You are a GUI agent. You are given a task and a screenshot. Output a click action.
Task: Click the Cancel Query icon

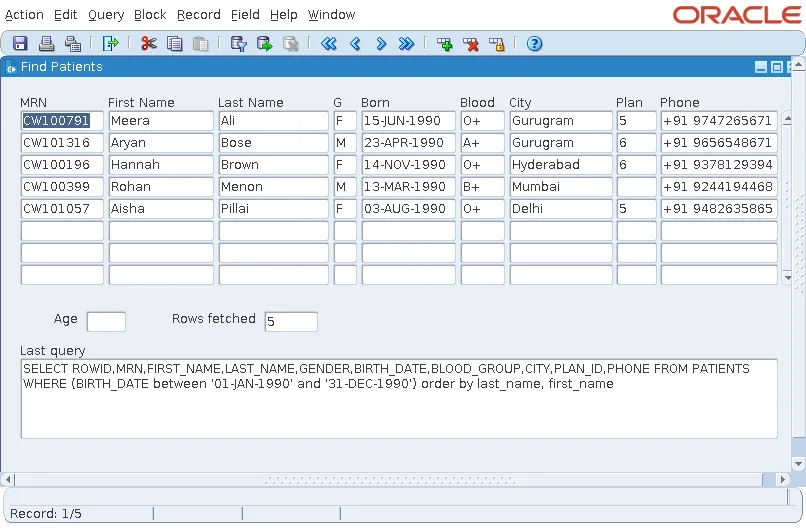(x=290, y=44)
